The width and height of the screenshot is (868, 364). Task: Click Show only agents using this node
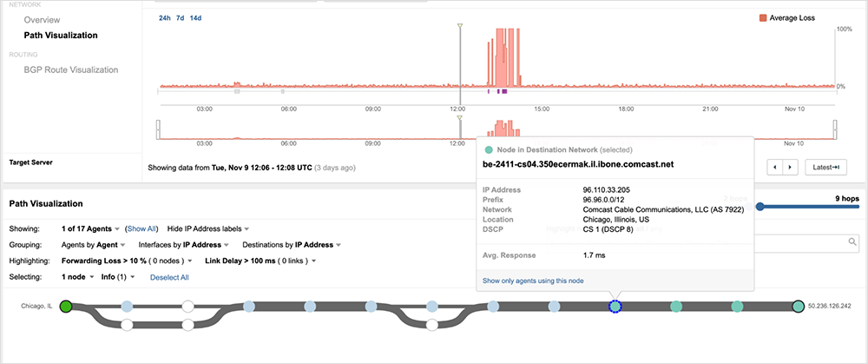[533, 281]
